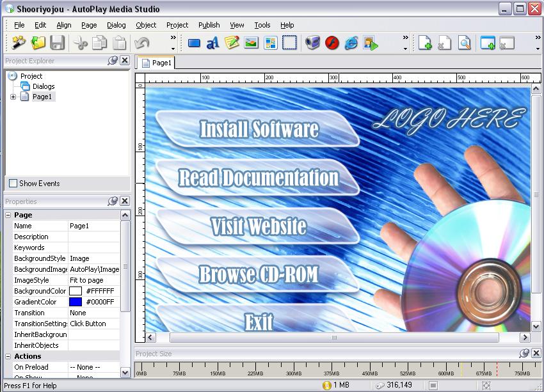
Task: Add a new page with plus icon
Action: [x=425, y=43]
